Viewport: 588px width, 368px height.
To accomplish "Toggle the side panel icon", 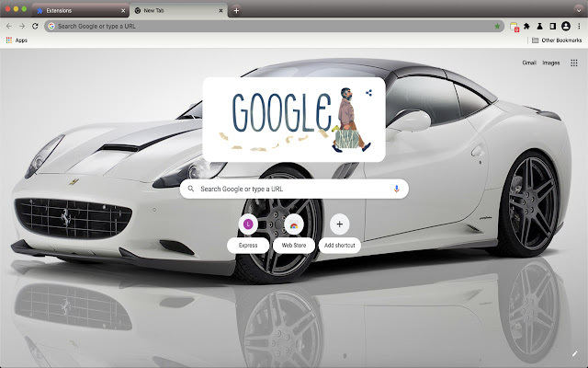I will (x=552, y=27).
